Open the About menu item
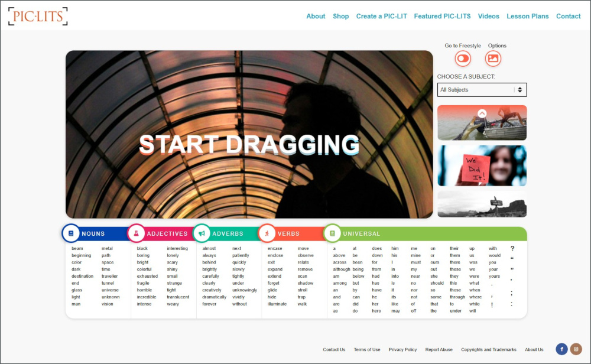Screen dimensions: 591x364 [x=316, y=16]
